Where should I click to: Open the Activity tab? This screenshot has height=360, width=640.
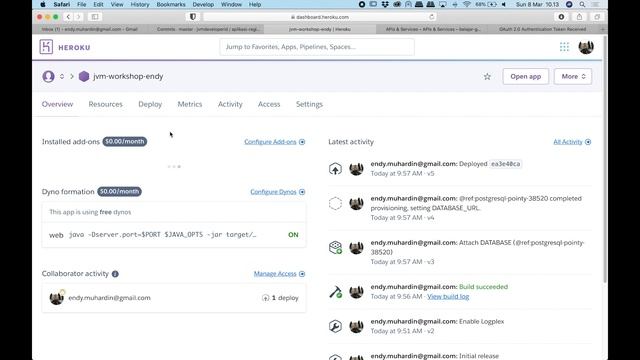point(230,104)
